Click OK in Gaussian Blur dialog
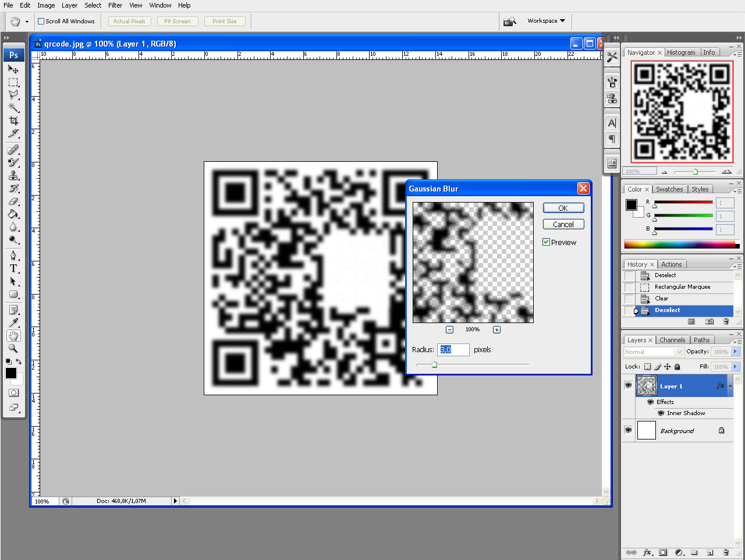This screenshot has height=560, width=745. pos(563,208)
